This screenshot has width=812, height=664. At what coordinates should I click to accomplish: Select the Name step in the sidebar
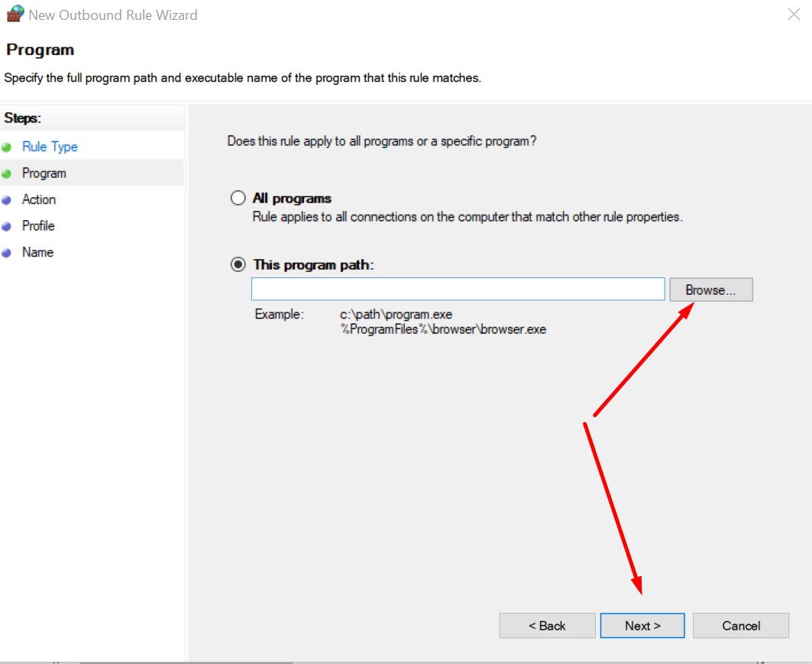point(37,252)
